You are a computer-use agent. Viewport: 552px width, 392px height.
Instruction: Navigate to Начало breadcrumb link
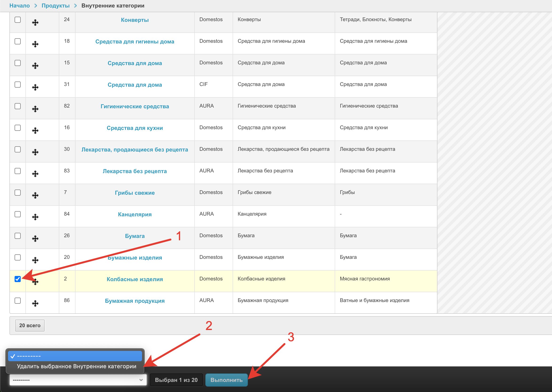point(20,6)
